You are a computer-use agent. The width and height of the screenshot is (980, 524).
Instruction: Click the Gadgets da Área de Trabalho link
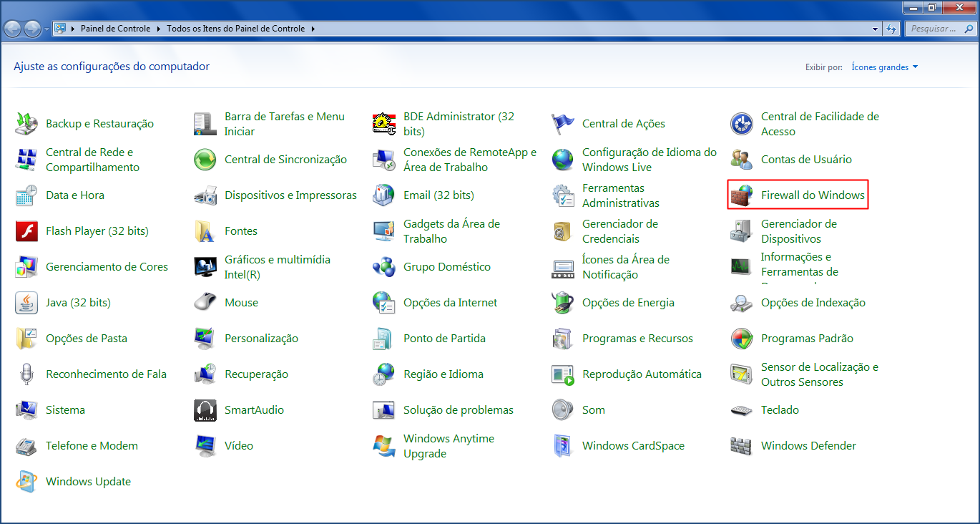pyautogui.click(x=452, y=231)
